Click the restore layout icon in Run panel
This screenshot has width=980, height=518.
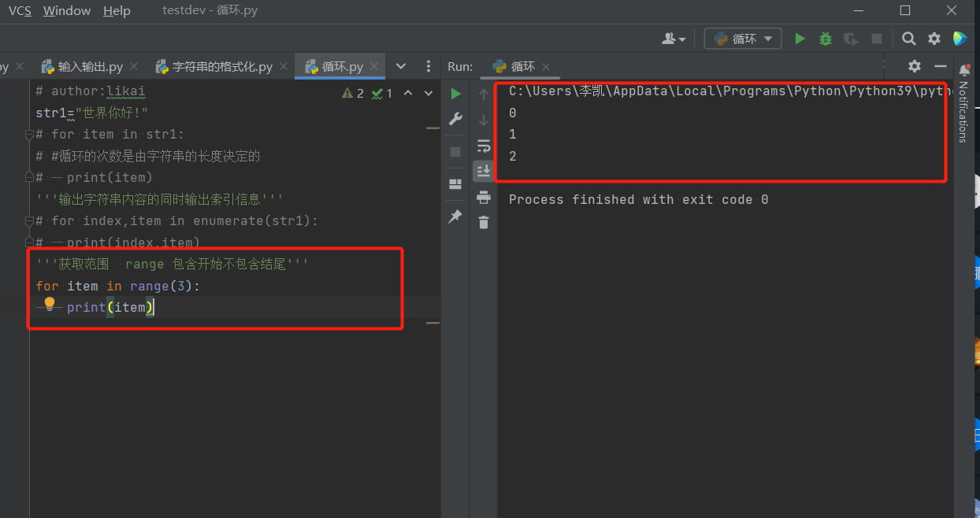tap(455, 184)
